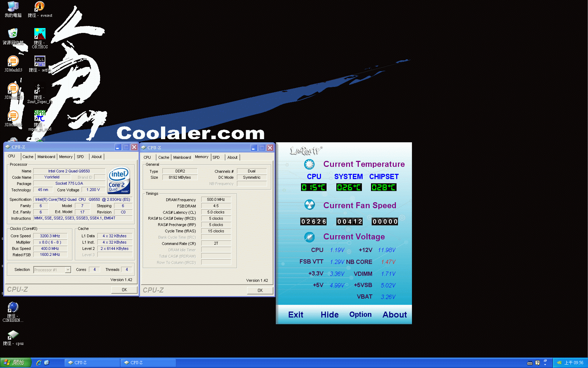Open language bar options arrow

[545, 364]
